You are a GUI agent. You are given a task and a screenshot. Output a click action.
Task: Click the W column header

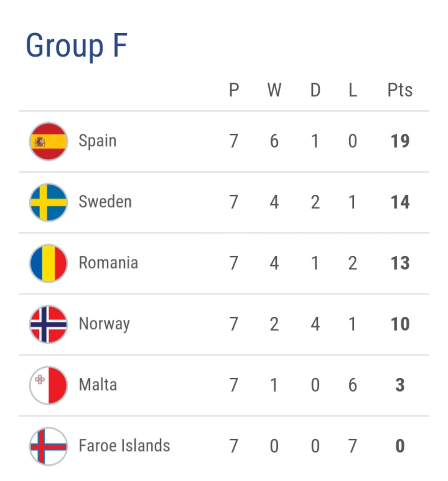pos(274,90)
